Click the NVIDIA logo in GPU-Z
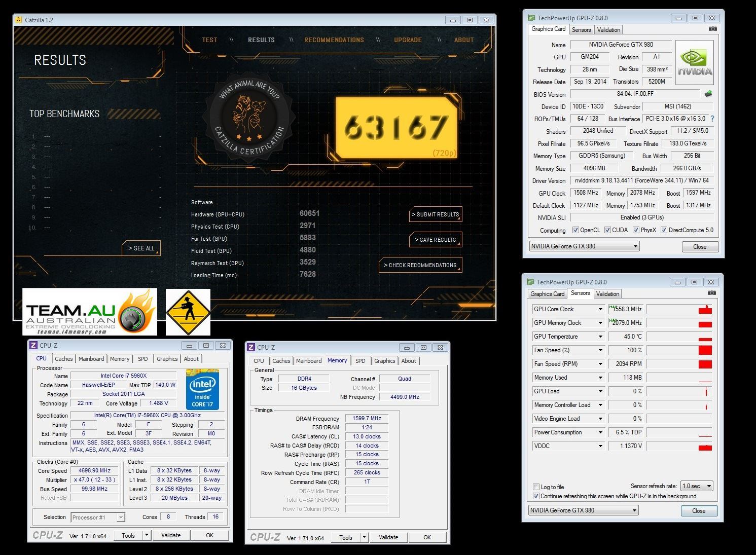The width and height of the screenshot is (756, 555). pos(695,63)
